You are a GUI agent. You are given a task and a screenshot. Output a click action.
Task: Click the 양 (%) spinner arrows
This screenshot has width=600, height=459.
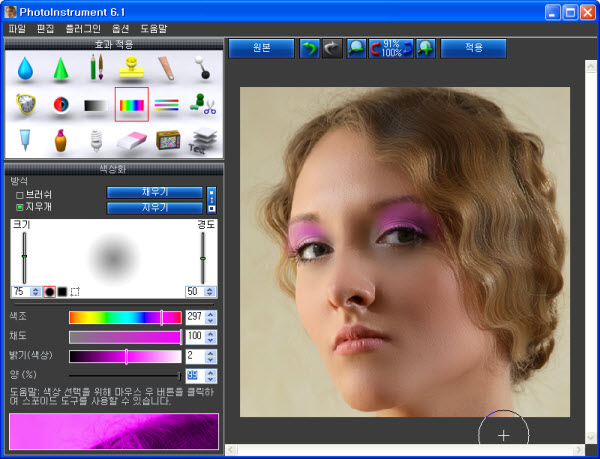pos(211,376)
